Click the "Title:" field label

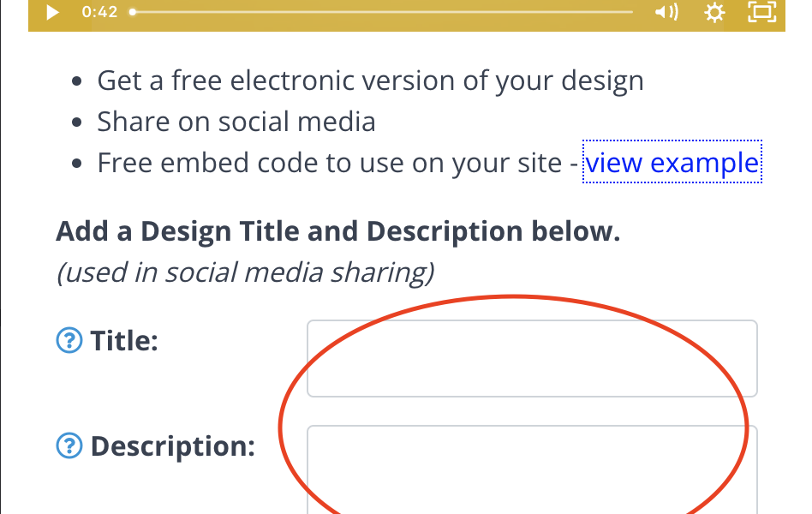[x=124, y=341]
